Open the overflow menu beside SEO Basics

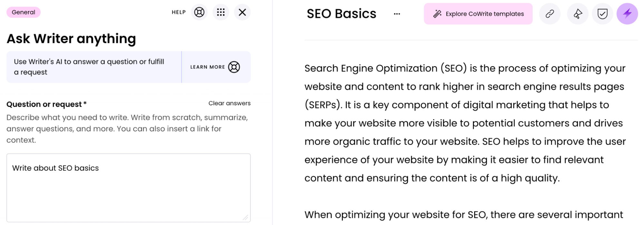(x=397, y=14)
